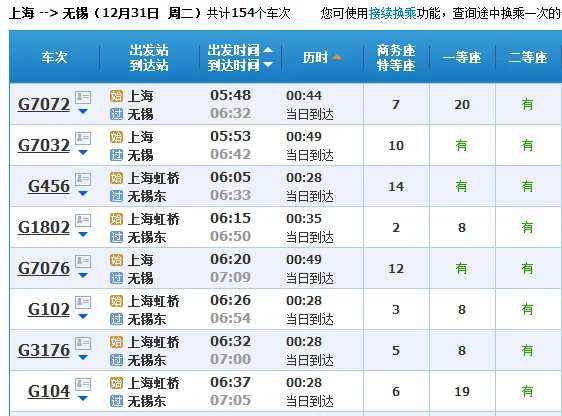This screenshot has height=416, width=562.
Task: Open train number G102 link
Action: click(x=49, y=309)
